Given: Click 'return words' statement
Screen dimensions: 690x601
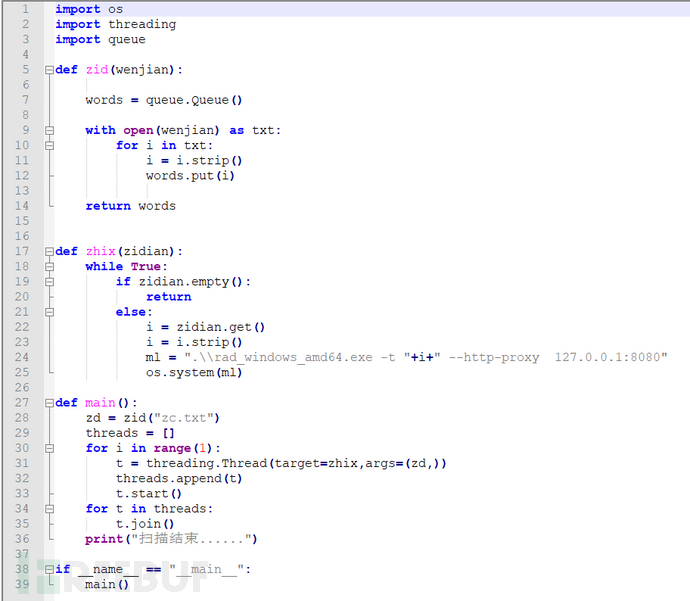Looking at the screenshot, I should click(x=131, y=206).
